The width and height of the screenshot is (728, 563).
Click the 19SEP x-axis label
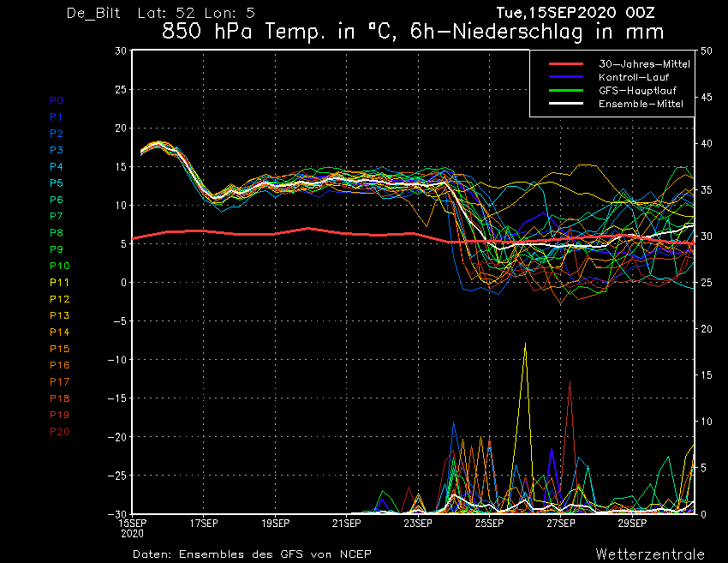click(275, 524)
